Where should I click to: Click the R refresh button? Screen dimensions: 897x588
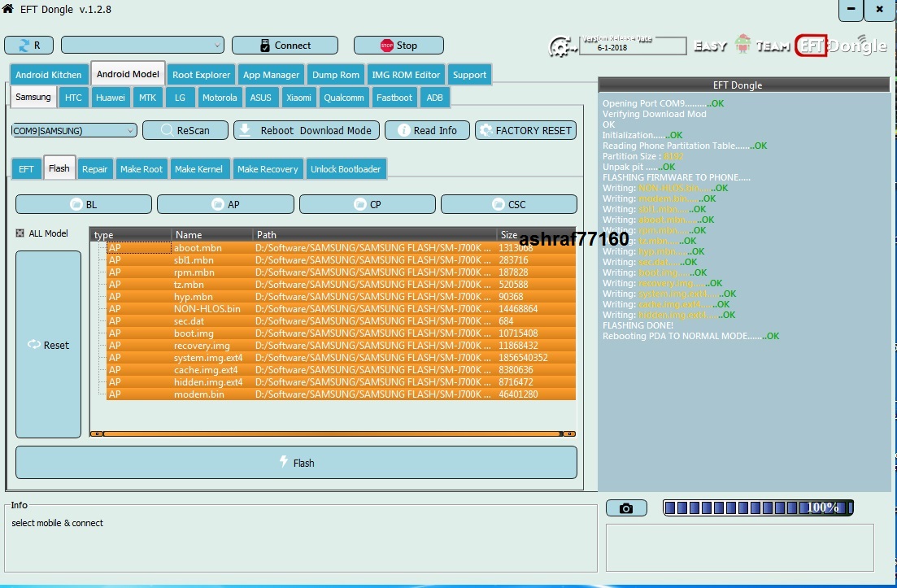point(29,46)
